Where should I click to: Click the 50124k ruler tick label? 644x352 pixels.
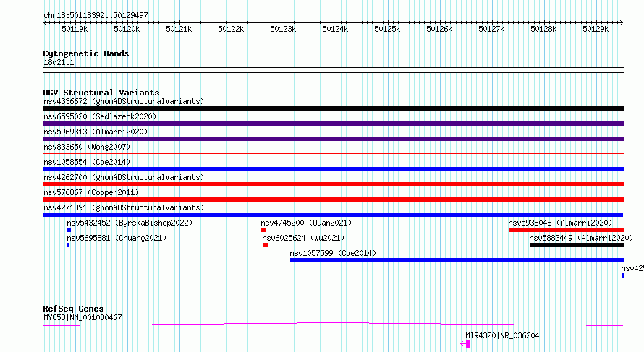335,29
